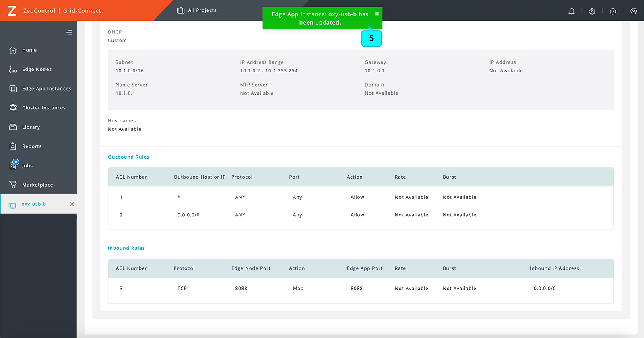644x338 pixels.
Task: Open Jobs menu item
Action: 27,166
